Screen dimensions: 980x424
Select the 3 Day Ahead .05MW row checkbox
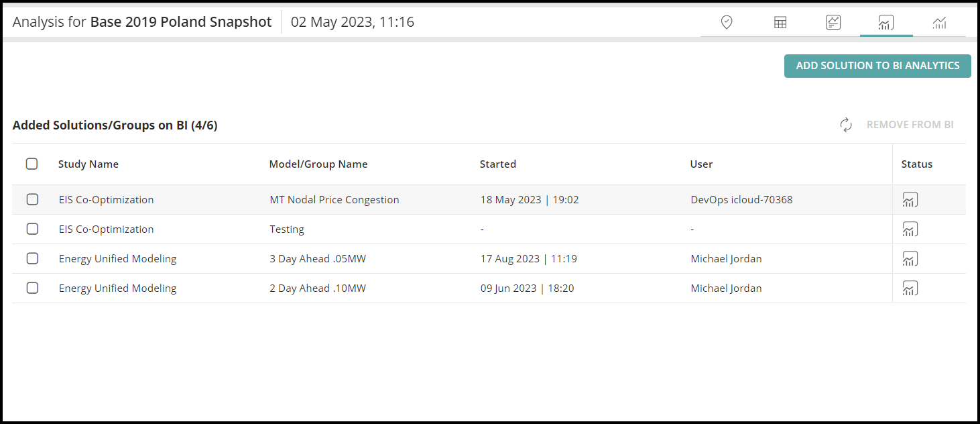coord(32,258)
